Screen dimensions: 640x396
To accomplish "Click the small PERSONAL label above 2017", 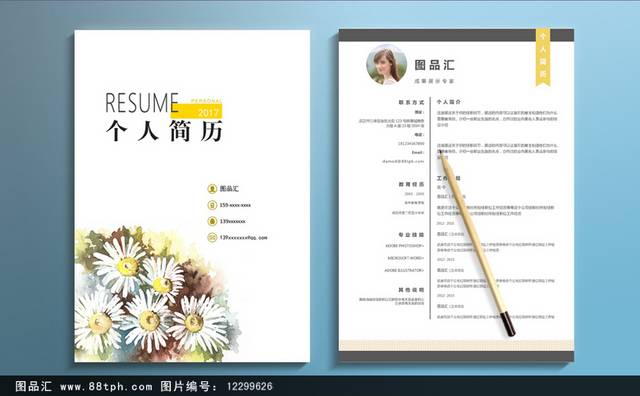I will tap(207, 101).
